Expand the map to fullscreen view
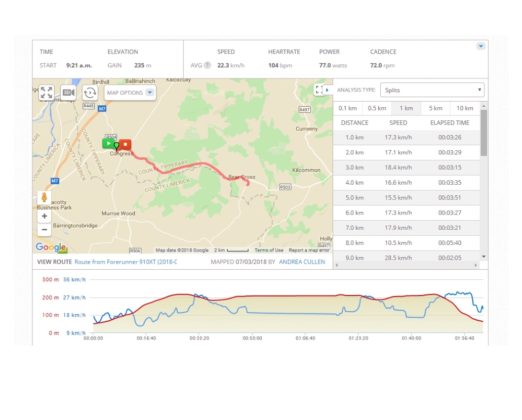Image resolution: width=522 pixels, height=420 pixels. click(46, 93)
